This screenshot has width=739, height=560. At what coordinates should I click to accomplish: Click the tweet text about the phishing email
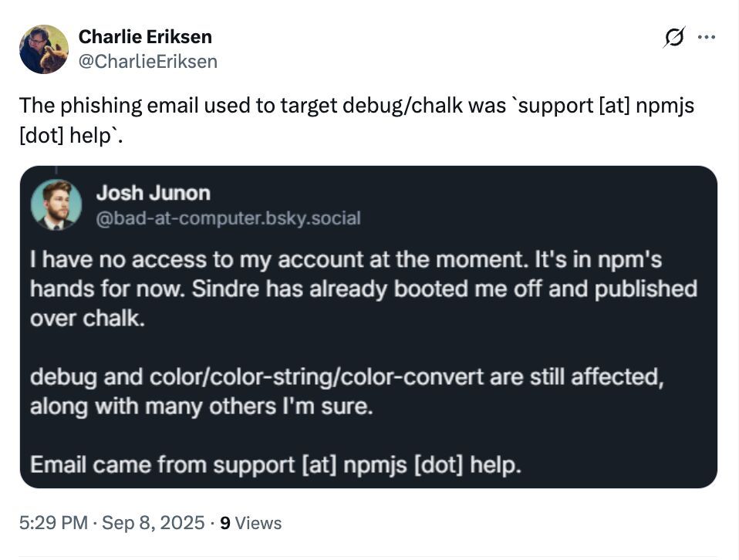pyautogui.click(x=355, y=106)
